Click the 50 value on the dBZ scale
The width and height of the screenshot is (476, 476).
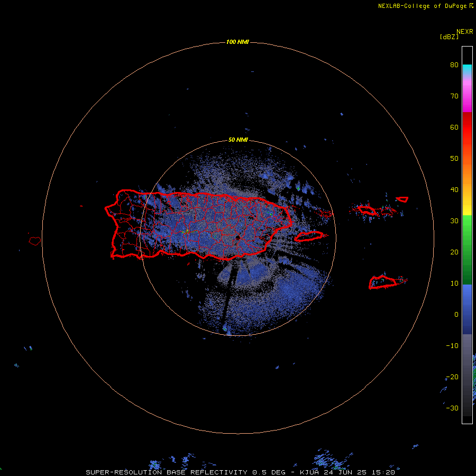pos(454,159)
